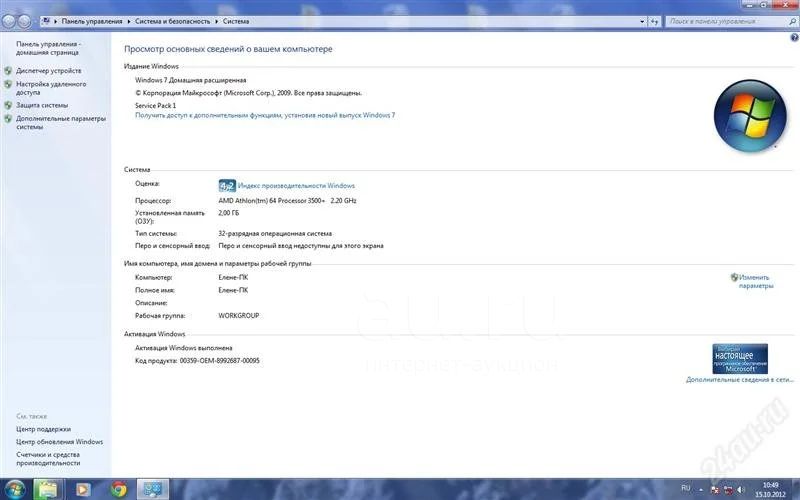Image resolution: width=800 pixels, height=500 pixels.
Task: Click the RU language indicator
Action: 686,489
